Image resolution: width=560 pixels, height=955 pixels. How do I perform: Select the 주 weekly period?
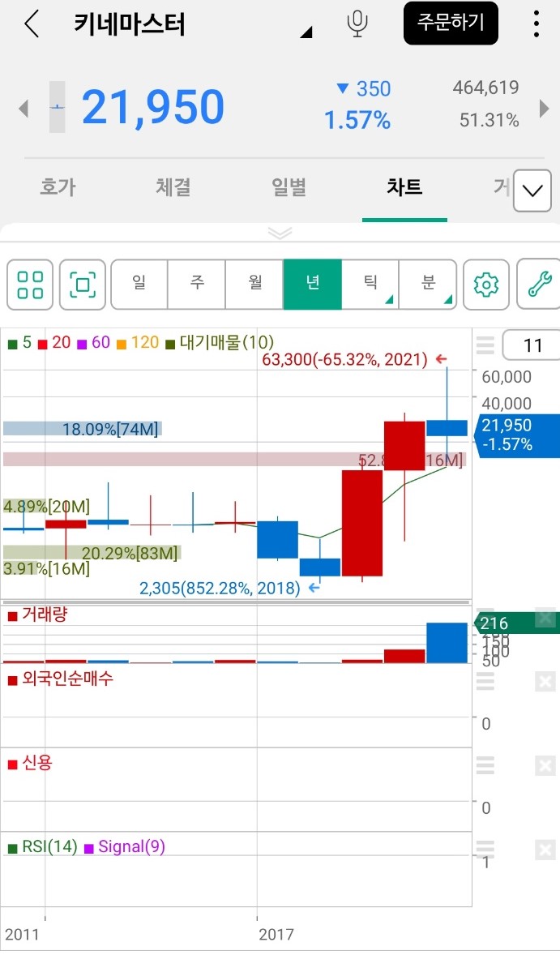coord(197,285)
